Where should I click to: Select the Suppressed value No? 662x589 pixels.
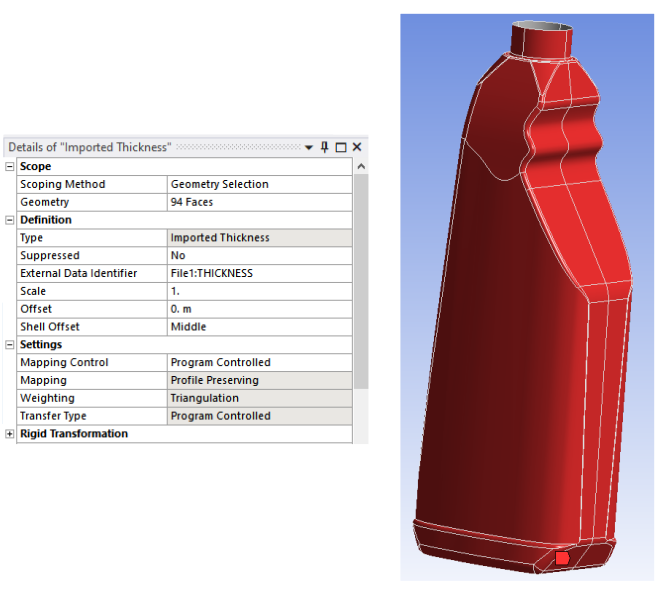click(x=260, y=255)
